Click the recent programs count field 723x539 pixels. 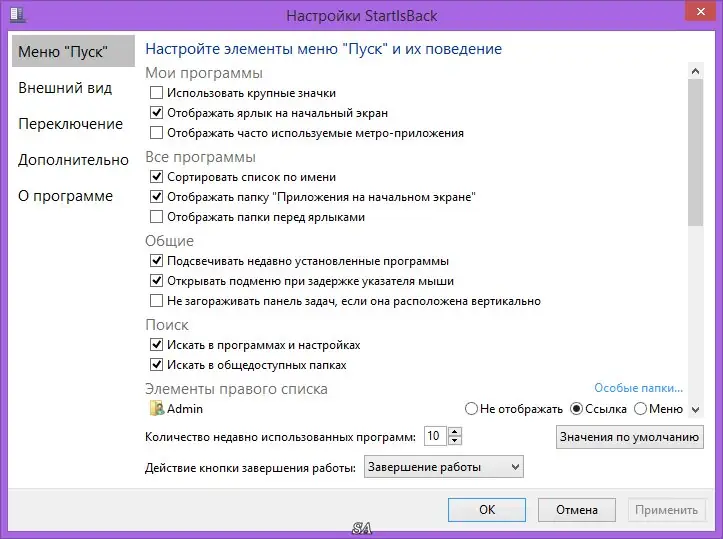point(435,436)
